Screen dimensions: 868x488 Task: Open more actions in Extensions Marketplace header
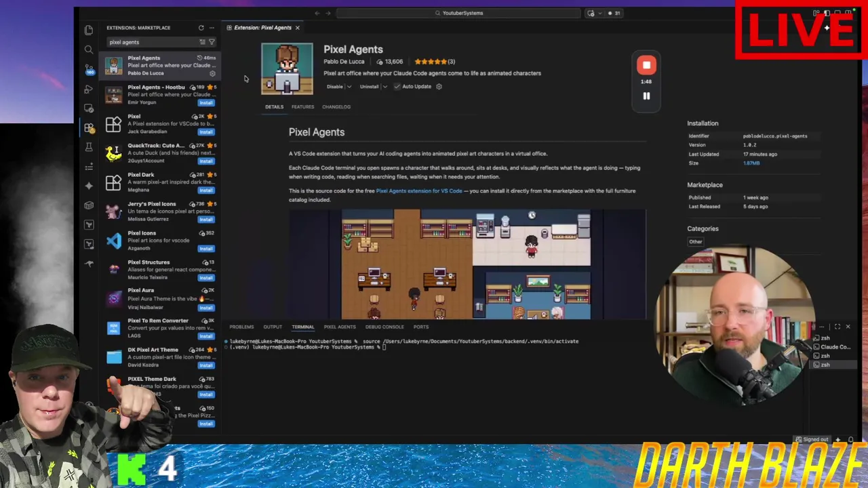point(212,28)
